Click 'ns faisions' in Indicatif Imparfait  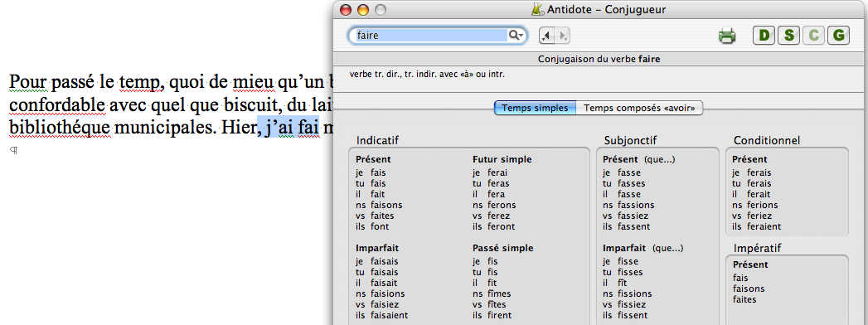click(x=381, y=294)
